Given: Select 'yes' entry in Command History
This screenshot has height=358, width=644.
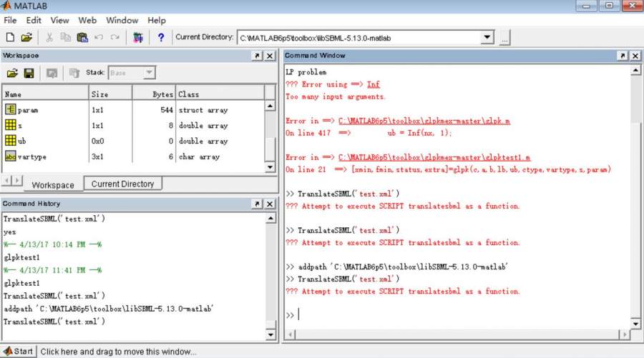Looking at the screenshot, I should (10, 232).
